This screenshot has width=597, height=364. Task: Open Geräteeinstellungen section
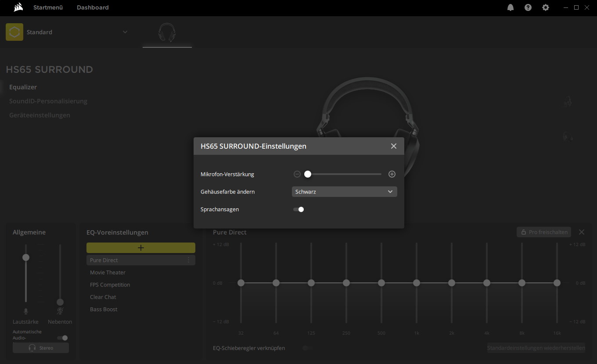click(40, 115)
